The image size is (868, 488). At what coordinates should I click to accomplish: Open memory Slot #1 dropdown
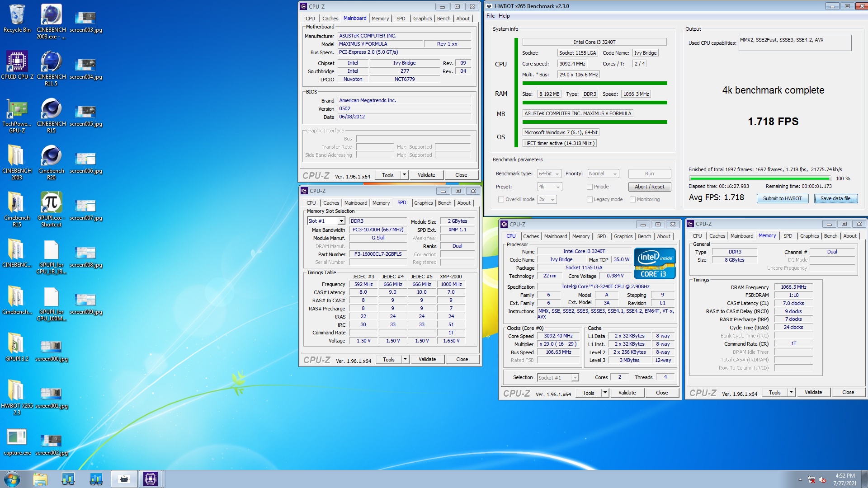(x=326, y=221)
